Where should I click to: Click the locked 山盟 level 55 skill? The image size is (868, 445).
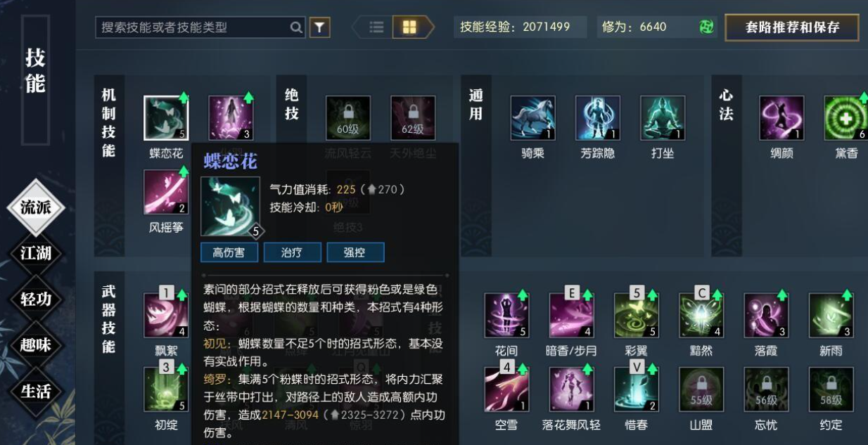tap(701, 389)
